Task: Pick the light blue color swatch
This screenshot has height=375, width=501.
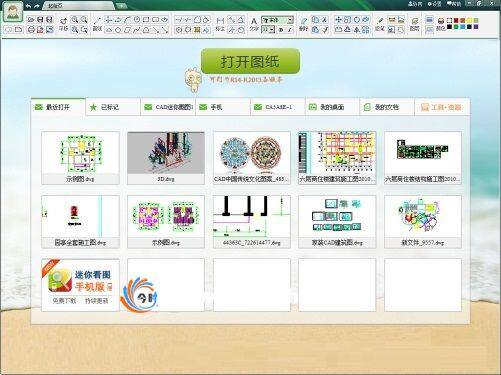Action: pyautogui.click(x=462, y=27)
